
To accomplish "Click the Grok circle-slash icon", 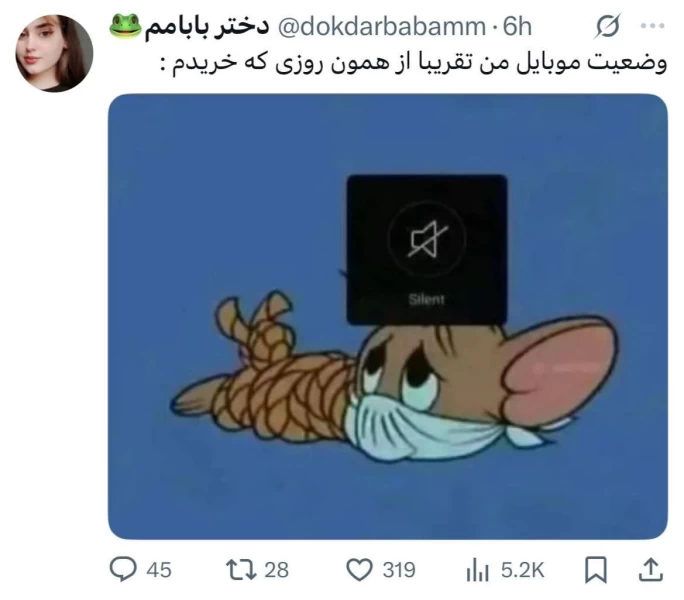I will click(607, 27).
